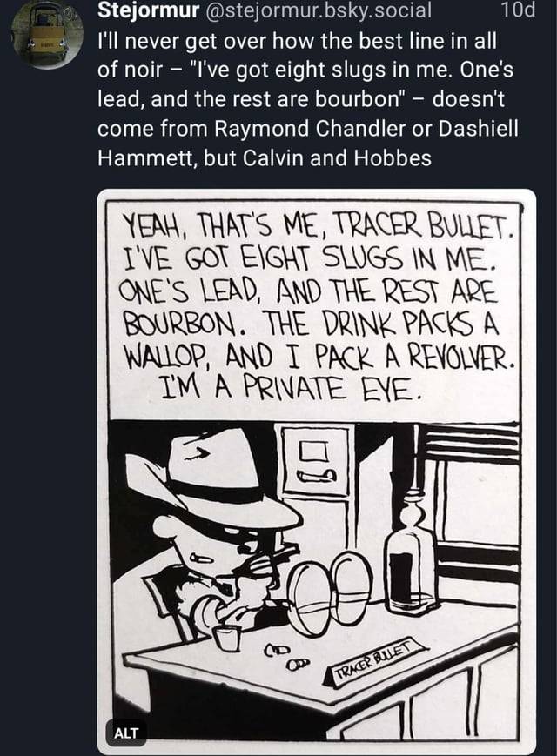Viewport: 557px width, 756px height.
Task: Open the @stejormur.bsky.social handle link
Action: click(319, 10)
